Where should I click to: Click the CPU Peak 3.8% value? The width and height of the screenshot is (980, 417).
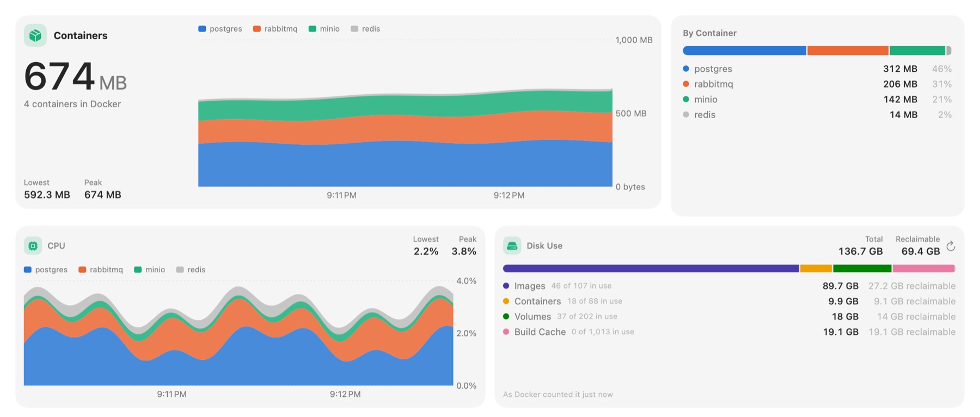(x=464, y=251)
